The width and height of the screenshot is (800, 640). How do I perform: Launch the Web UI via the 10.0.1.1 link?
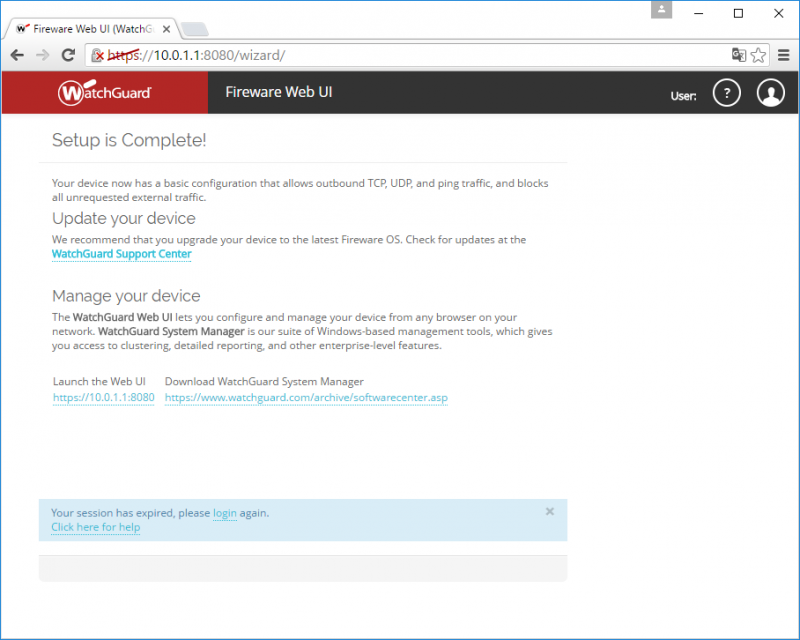click(103, 397)
